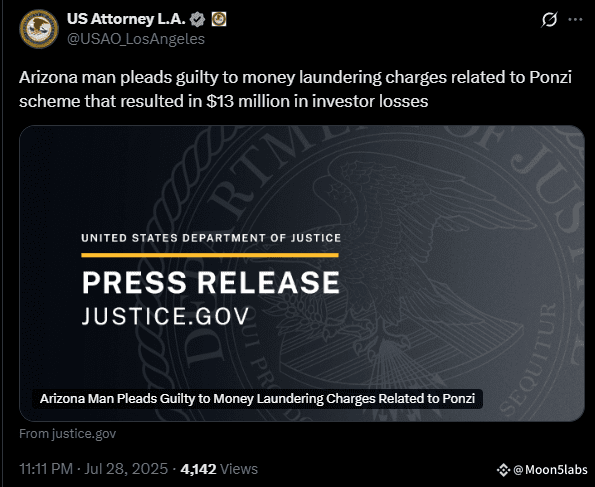Open the US Attorney L.A. profile avatar
The width and height of the screenshot is (595, 487).
[x=39, y=29]
